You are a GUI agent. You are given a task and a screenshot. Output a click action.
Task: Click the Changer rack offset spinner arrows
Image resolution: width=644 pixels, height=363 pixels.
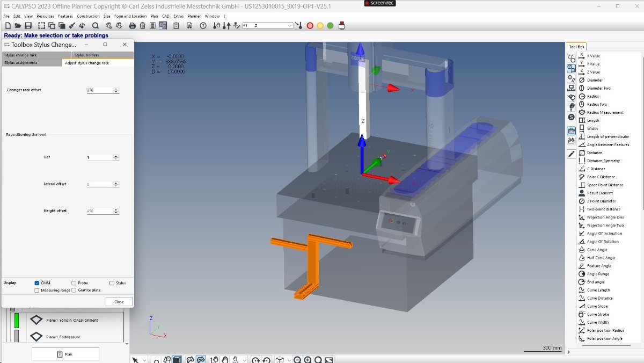(x=116, y=90)
